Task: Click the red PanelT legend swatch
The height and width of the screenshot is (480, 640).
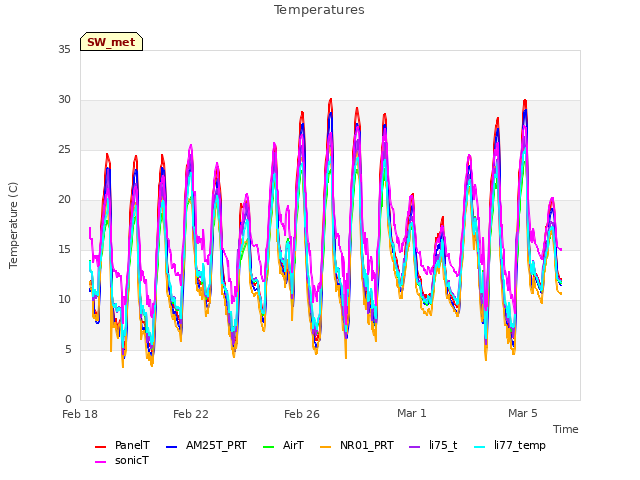Action: coord(100,447)
